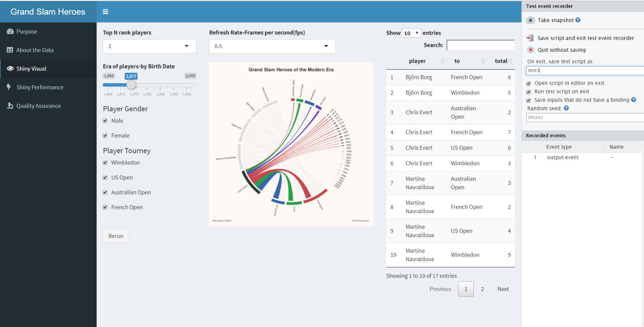Click help icon next to Take snapshot
The width and height of the screenshot is (644, 327).
click(578, 20)
